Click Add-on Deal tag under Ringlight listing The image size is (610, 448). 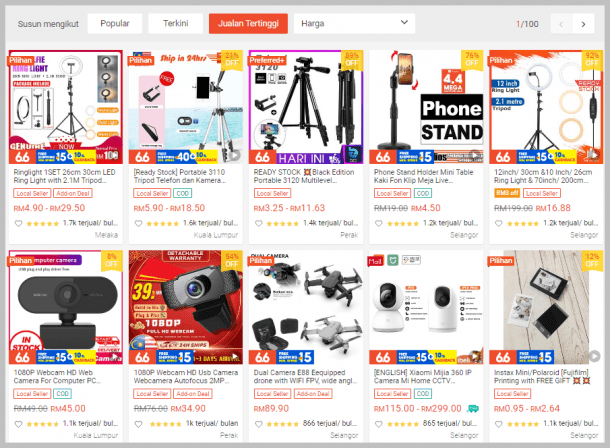(73, 193)
